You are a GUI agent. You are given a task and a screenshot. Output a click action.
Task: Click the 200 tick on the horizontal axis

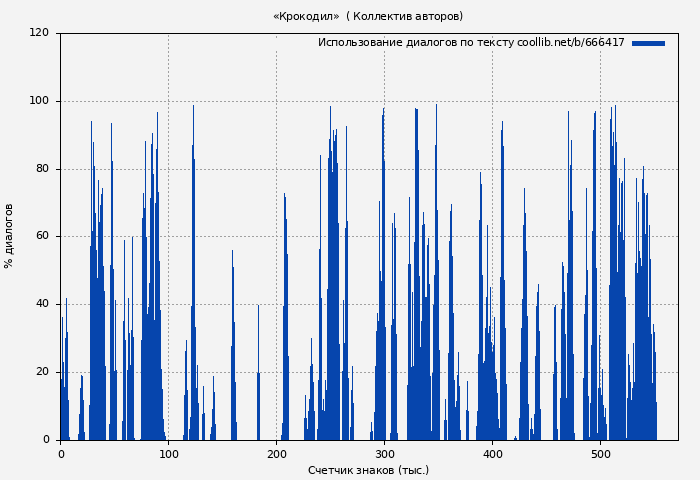point(276,453)
